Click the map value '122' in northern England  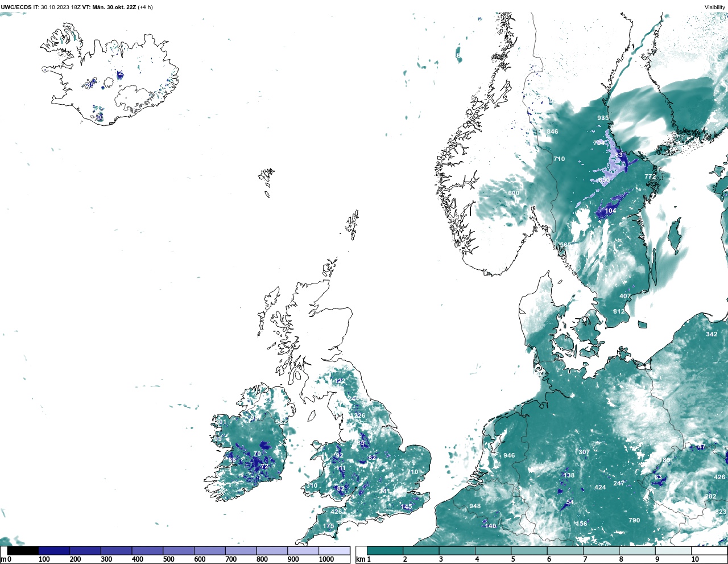[340, 381]
